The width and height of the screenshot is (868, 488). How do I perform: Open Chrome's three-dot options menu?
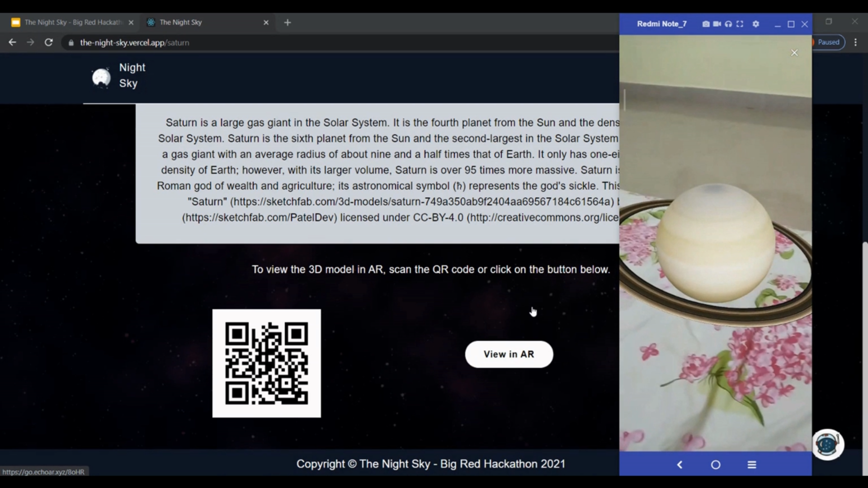[855, 42]
